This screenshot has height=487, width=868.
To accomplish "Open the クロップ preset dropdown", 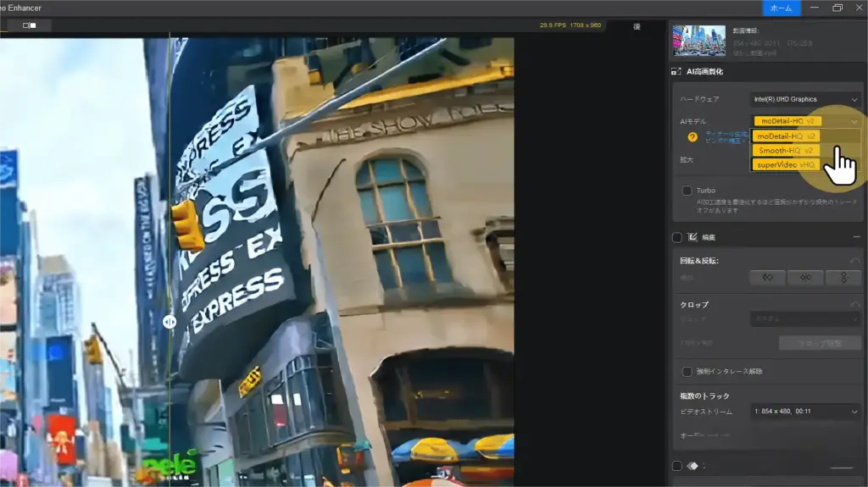I will click(x=805, y=318).
